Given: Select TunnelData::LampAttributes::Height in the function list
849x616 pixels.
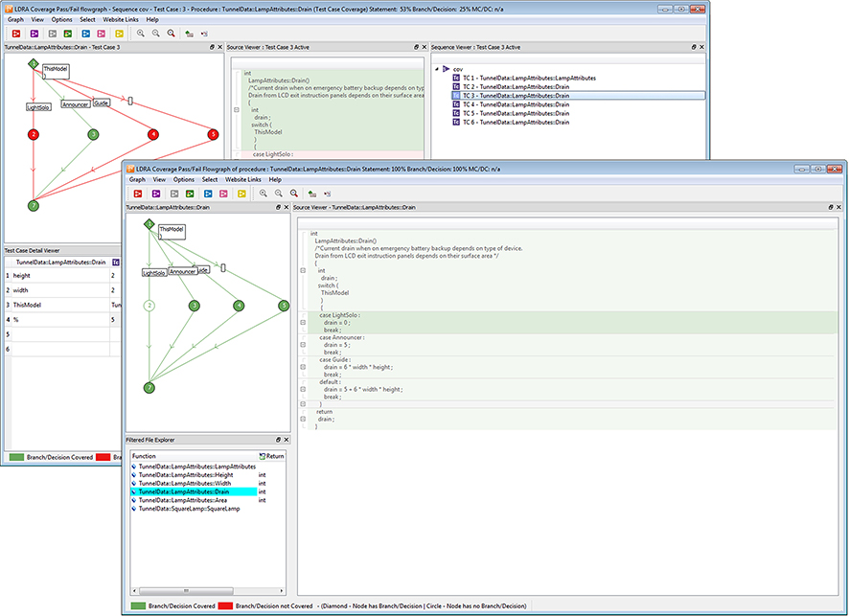Looking at the screenshot, I should [186, 475].
